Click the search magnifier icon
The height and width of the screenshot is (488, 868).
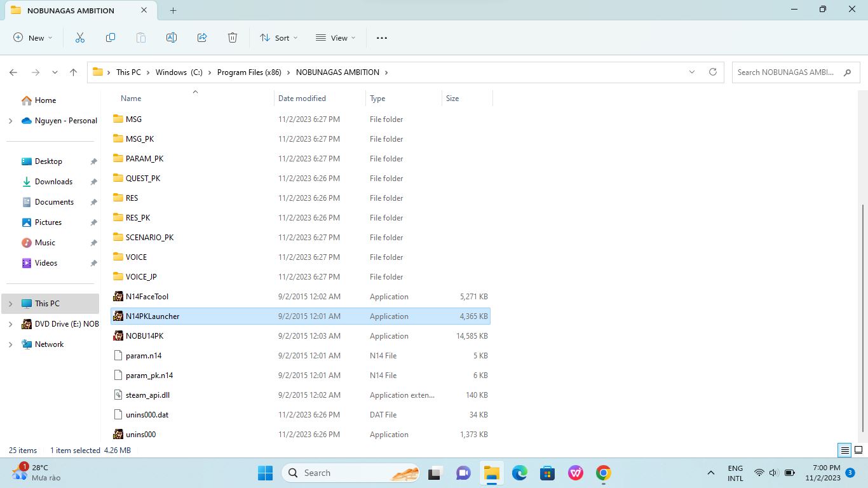(847, 72)
